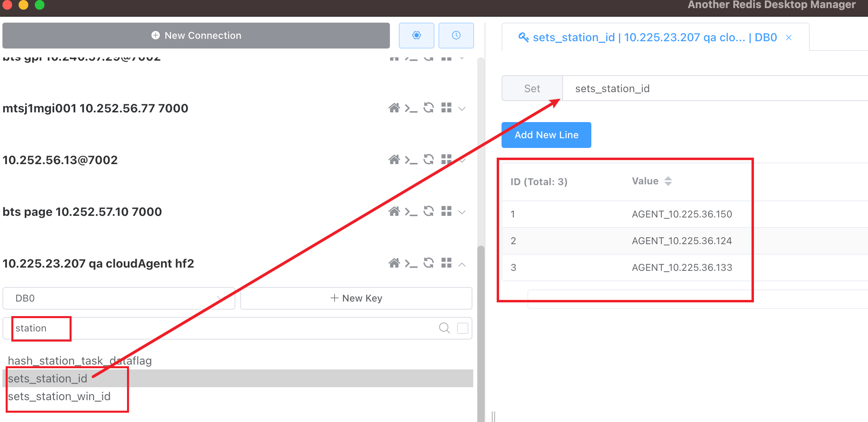Open home for mtsj1mgi001 connection
The image size is (868, 422).
[x=394, y=108]
